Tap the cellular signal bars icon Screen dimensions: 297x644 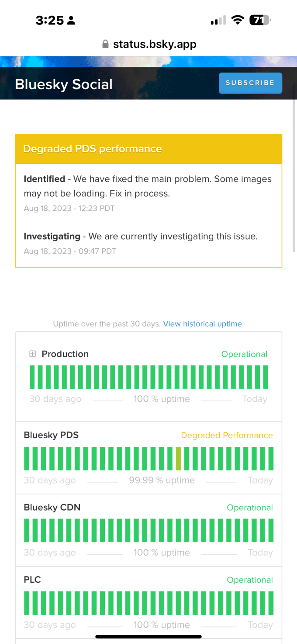[x=218, y=21]
